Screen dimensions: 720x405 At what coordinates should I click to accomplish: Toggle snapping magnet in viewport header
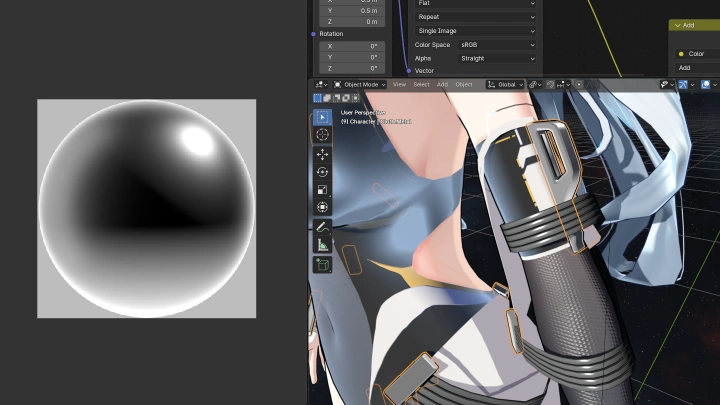click(550, 84)
